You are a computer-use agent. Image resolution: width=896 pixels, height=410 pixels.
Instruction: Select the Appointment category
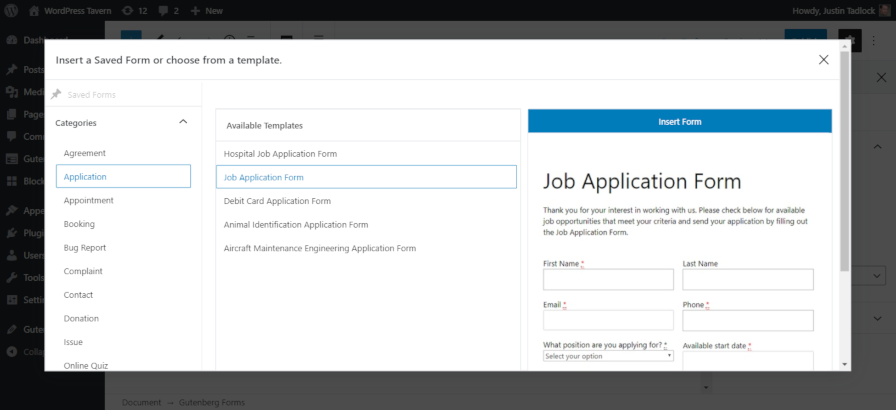pyautogui.click(x=89, y=200)
